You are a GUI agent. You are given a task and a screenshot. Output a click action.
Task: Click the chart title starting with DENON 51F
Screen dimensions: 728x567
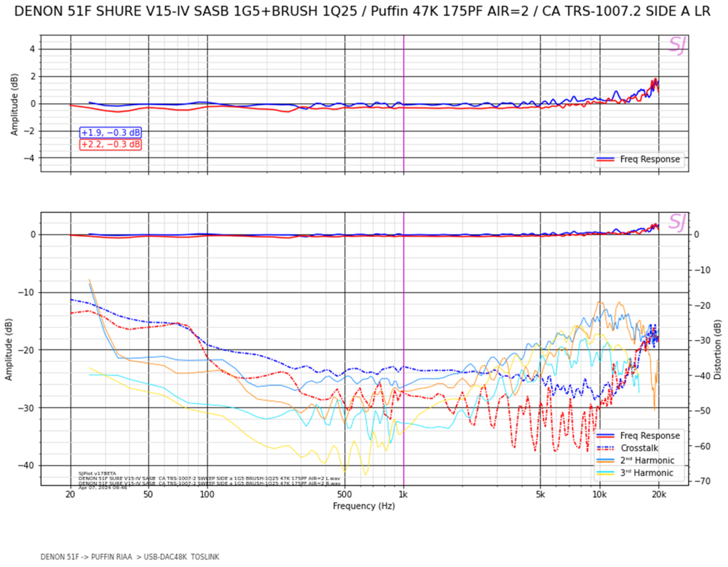[362, 11]
